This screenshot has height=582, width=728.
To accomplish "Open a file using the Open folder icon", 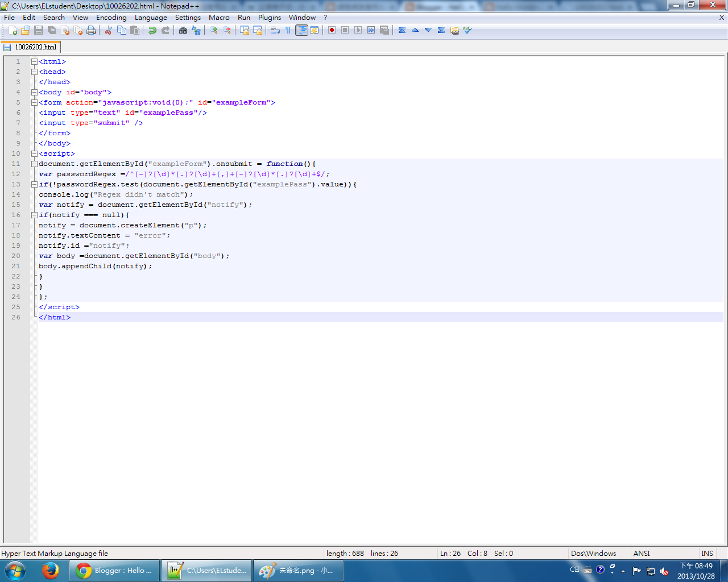I will (x=26, y=30).
